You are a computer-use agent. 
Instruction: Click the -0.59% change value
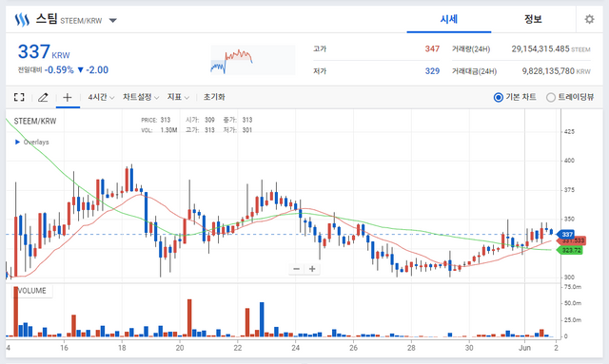click(x=59, y=69)
